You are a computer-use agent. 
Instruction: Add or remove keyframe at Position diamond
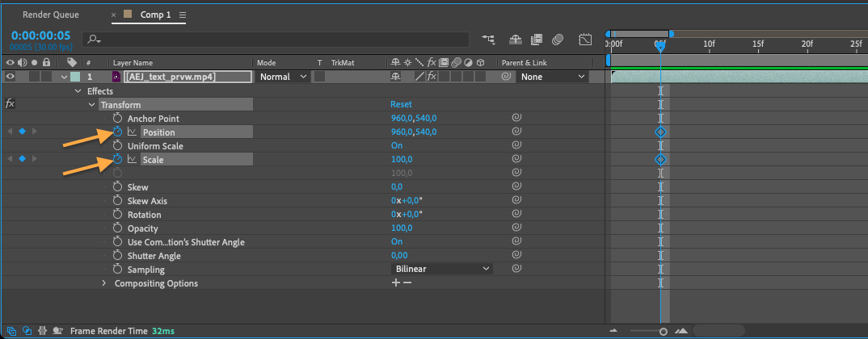22,132
